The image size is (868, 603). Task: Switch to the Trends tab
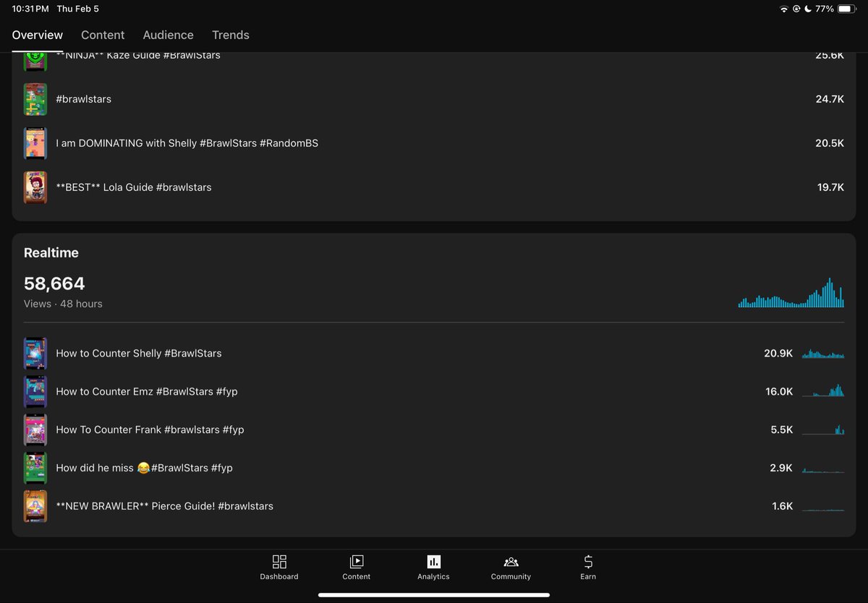pyautogui.click(x=231, y=35)
